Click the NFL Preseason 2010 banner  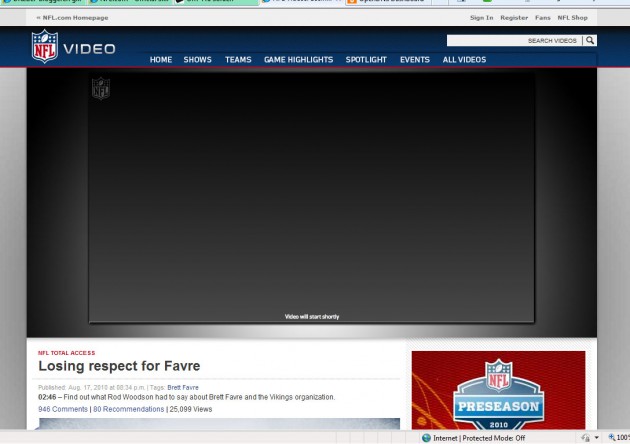tap(498, 390)
